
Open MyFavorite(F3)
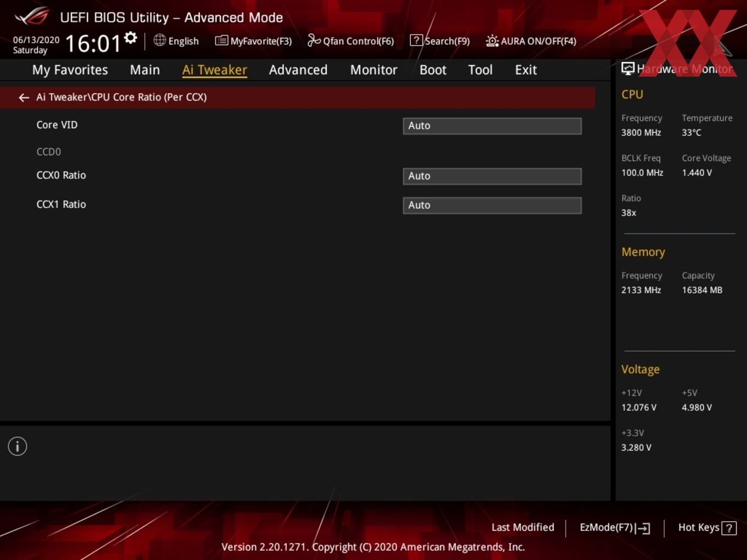coord(261,41)
